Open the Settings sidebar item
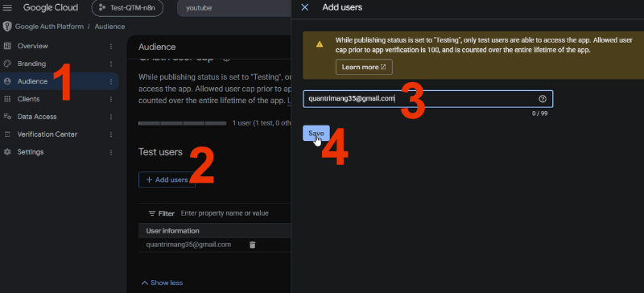 coord(60,152)
